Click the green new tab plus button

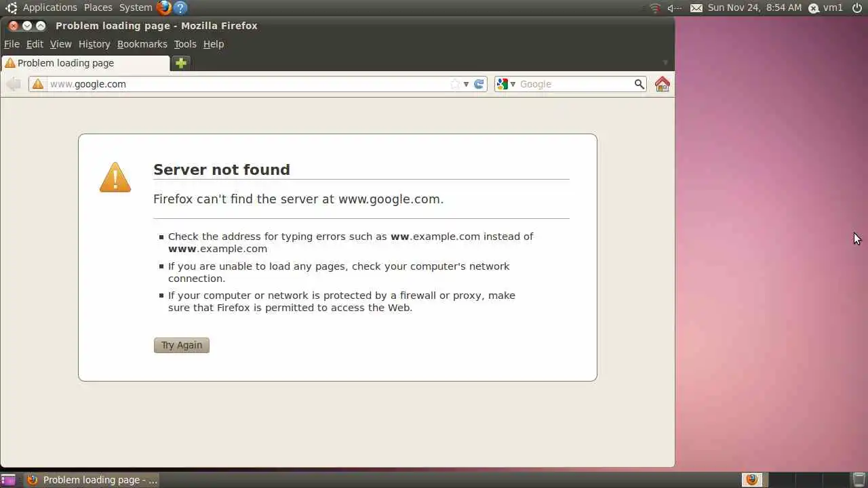point(181,63)
